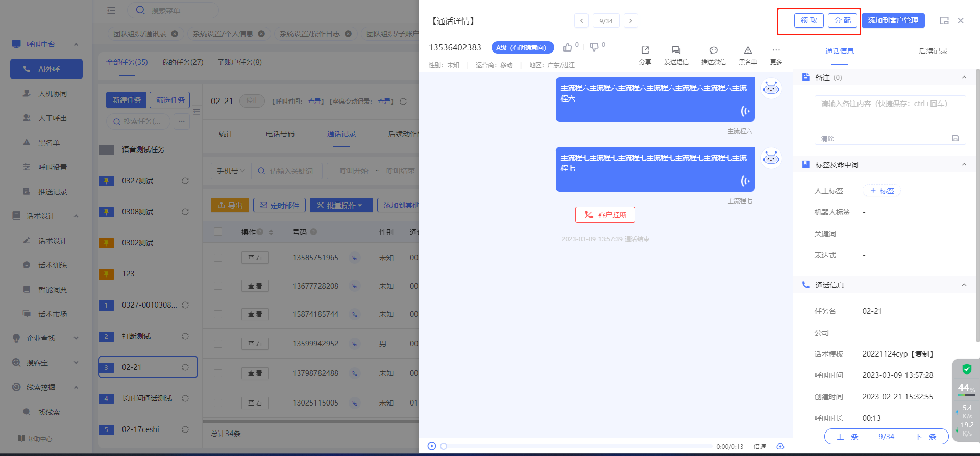Expand the 搜客宝 sidebar group
Screen dimensions: 980x456
coord(76,363)
